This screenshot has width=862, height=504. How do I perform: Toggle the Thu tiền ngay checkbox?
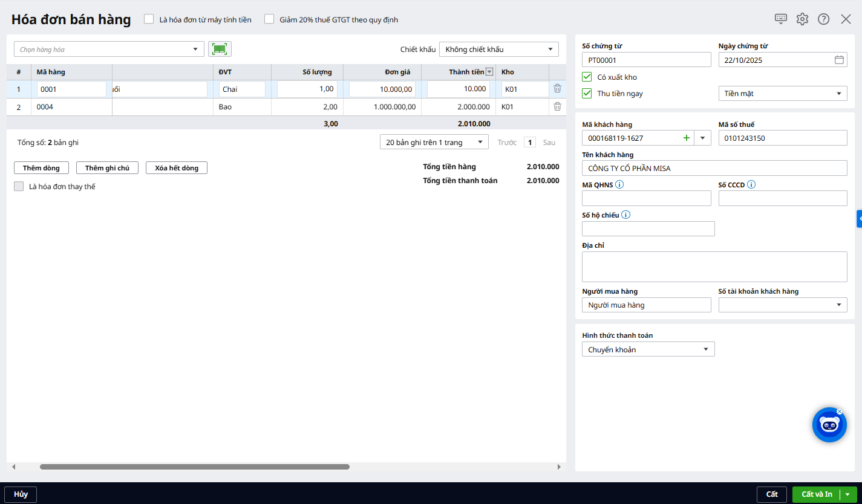tap(587, 94)
